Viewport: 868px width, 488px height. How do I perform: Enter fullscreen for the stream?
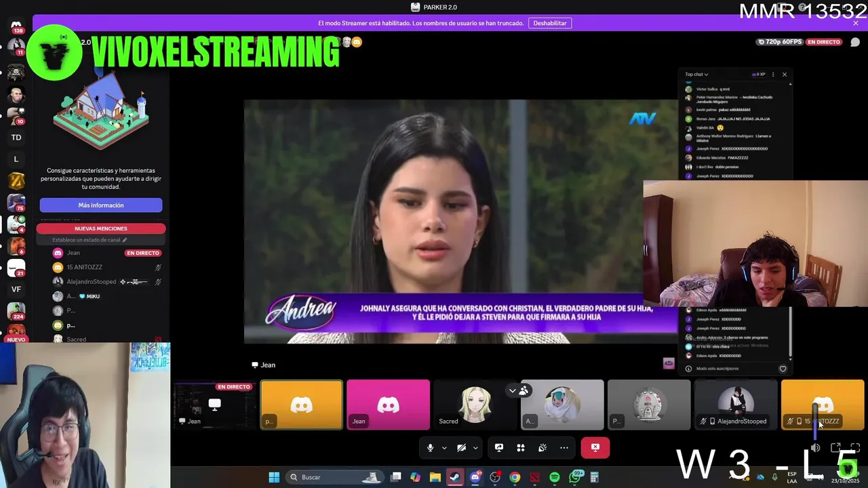(x=855, y=448)
